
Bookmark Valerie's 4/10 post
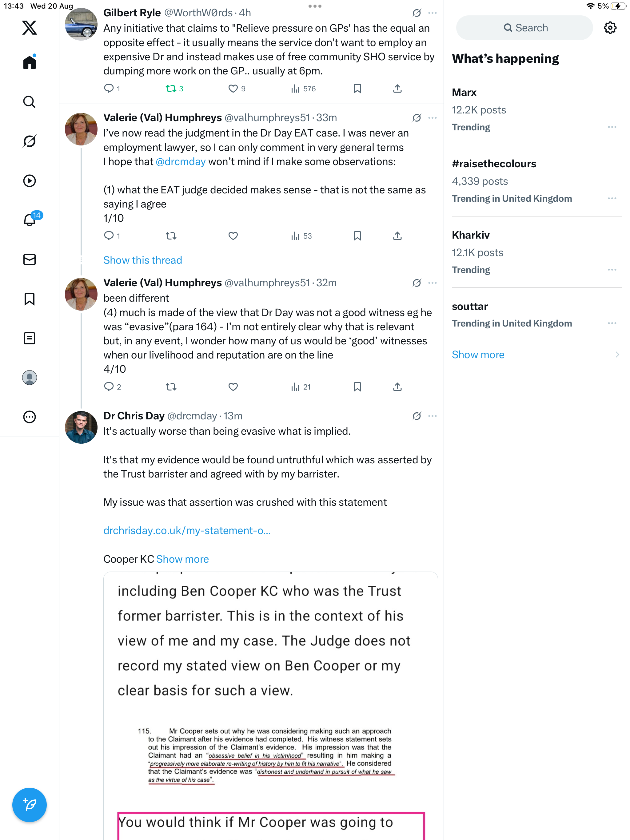pyautogui.click(x=357, y=387)
